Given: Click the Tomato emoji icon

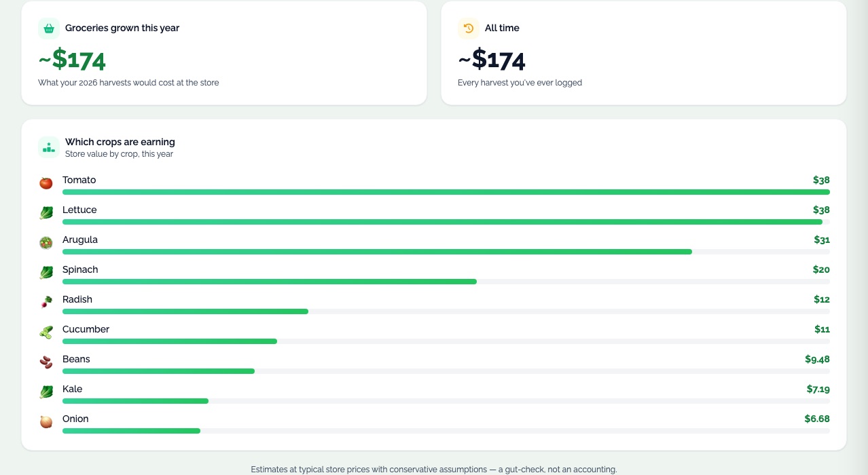Looking at the screenshot, I should pyautogui.click(x=46, y=183).
